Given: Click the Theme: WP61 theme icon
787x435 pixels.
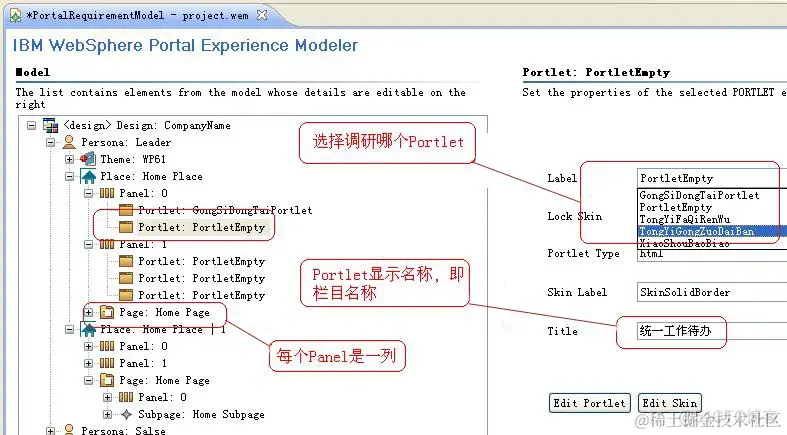Looking at the screenshot, I should (88, 160).
